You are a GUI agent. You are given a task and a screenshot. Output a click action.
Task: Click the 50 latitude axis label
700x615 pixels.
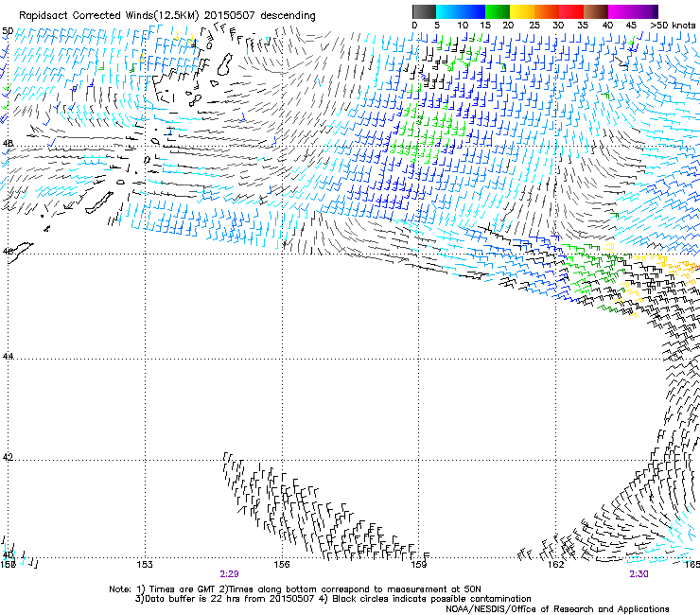8,31
